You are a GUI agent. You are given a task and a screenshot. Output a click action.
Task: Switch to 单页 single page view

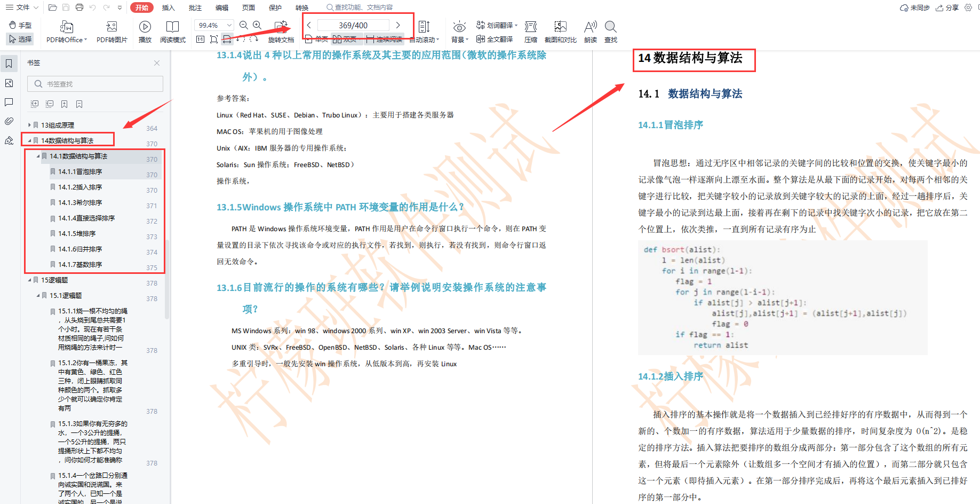click(x=316, y=39)
